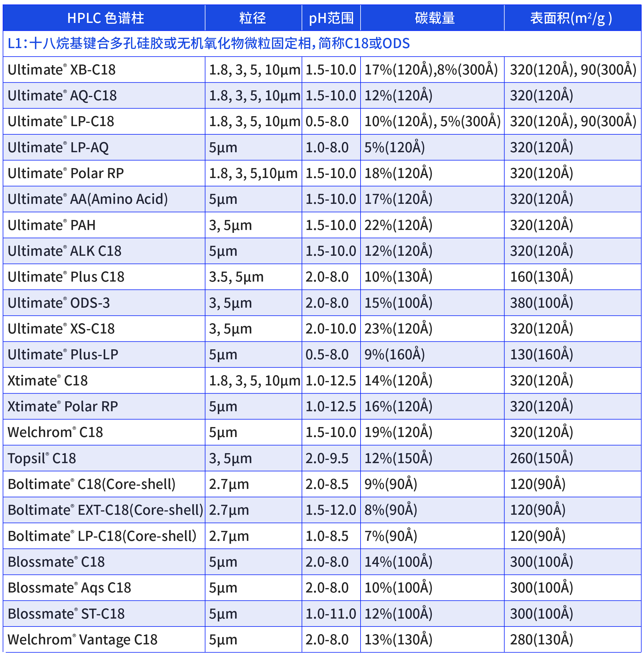
Task: Click the 15%(100Å) carbon load cell
Action: point(398,303)
